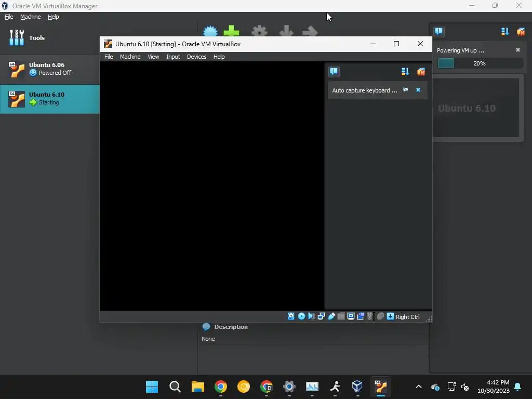
Task: Open the taskbar Search icon
Action: coord(175,387)
